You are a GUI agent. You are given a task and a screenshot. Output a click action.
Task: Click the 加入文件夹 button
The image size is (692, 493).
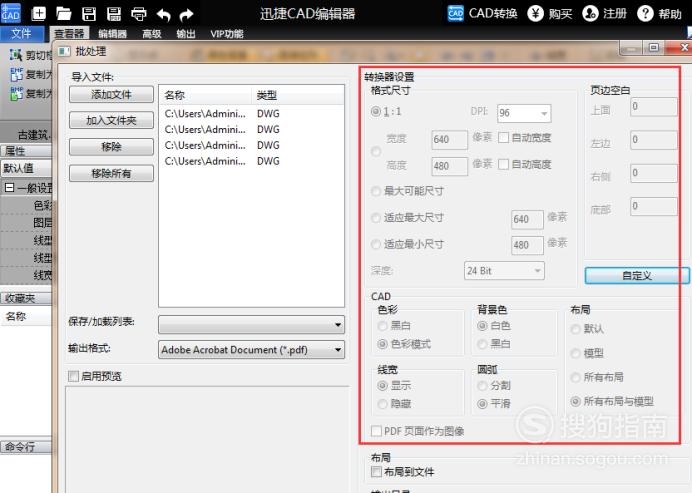[x=111, y=120]
